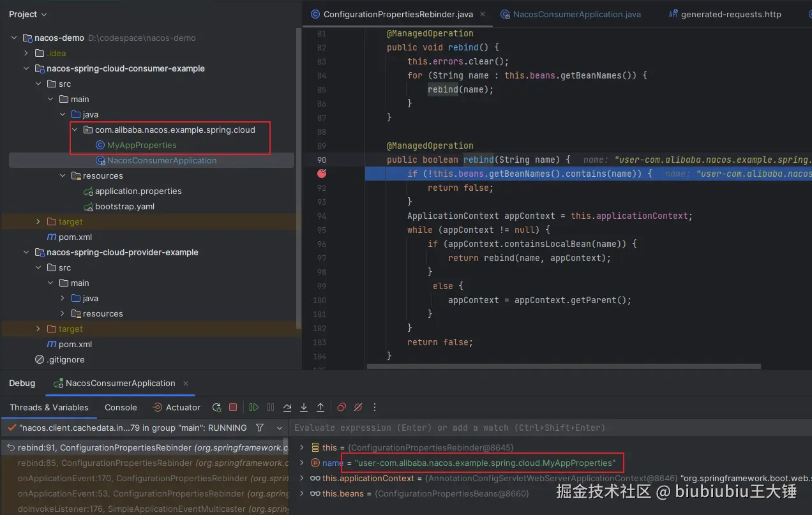Stop the debug session with the red square
The height and width of the screenshot is (515, 812).
coord(233,407)
